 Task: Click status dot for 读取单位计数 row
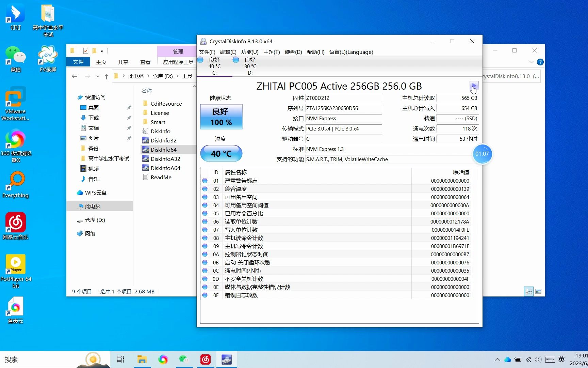(205, 221)
